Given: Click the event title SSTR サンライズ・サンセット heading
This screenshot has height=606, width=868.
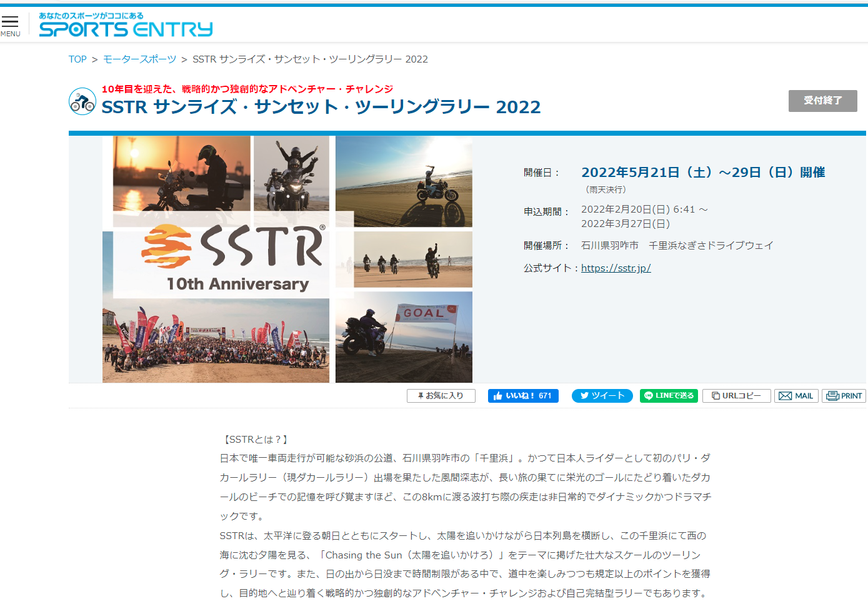Looking at the screenshot, I should click(x=321, y=107).
